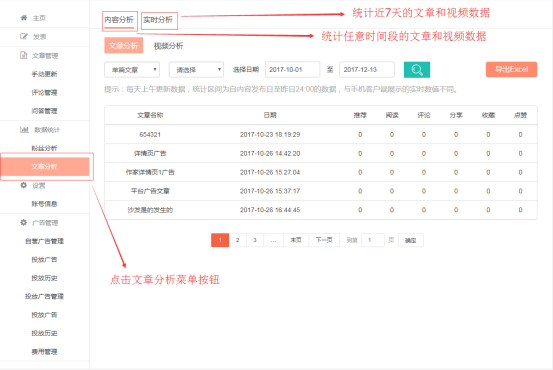Open 投放历史 under 投放广告管理
Screen dimensions: 553x370
point(44,333)
